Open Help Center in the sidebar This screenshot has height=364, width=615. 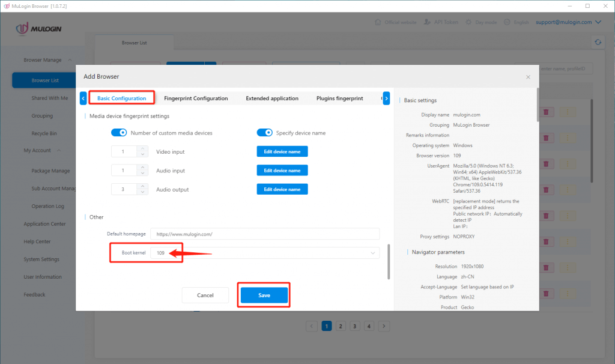(x=37, y=241)
